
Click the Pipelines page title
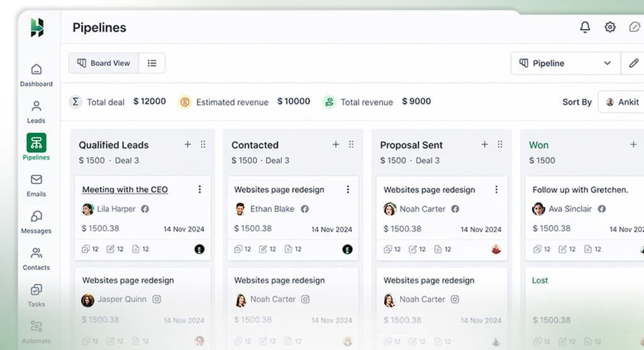click(99, 28)
